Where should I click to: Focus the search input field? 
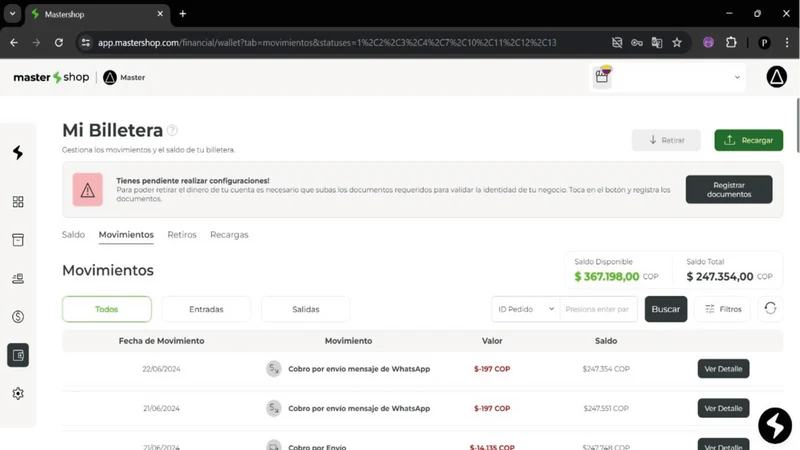(598, 309)
